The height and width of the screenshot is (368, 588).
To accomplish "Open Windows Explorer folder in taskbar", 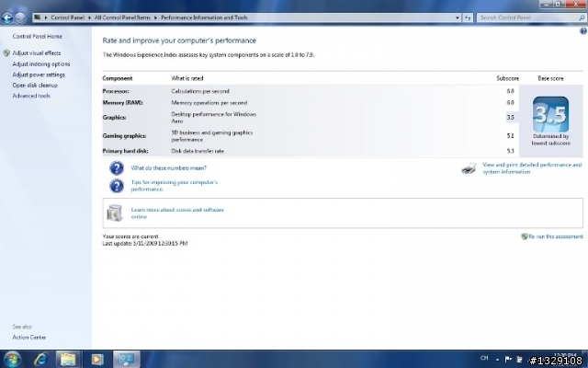I will tap(68, 360).
